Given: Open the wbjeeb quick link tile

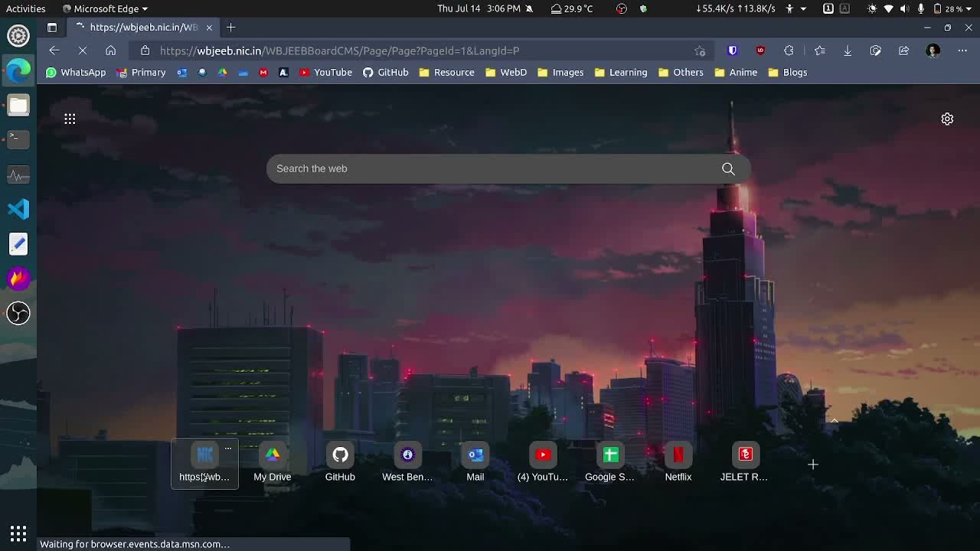Looking at the screenshot, I should pos(204,463).
